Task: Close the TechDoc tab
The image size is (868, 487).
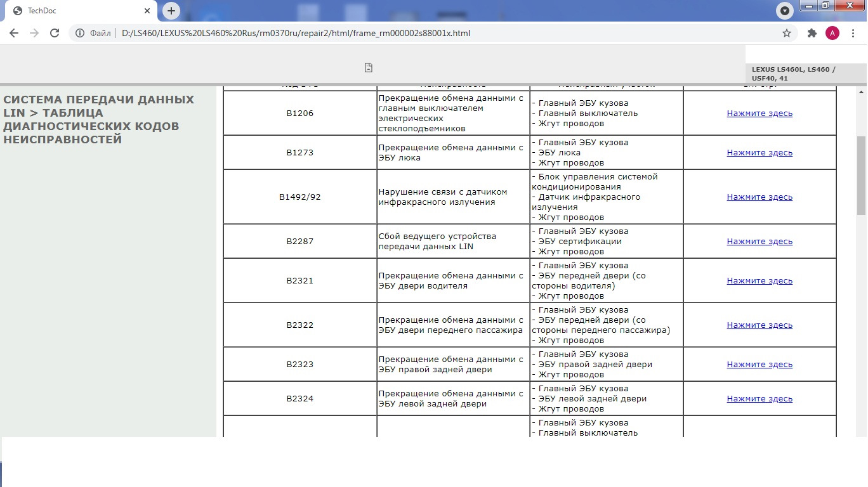Action: point(147,11)
